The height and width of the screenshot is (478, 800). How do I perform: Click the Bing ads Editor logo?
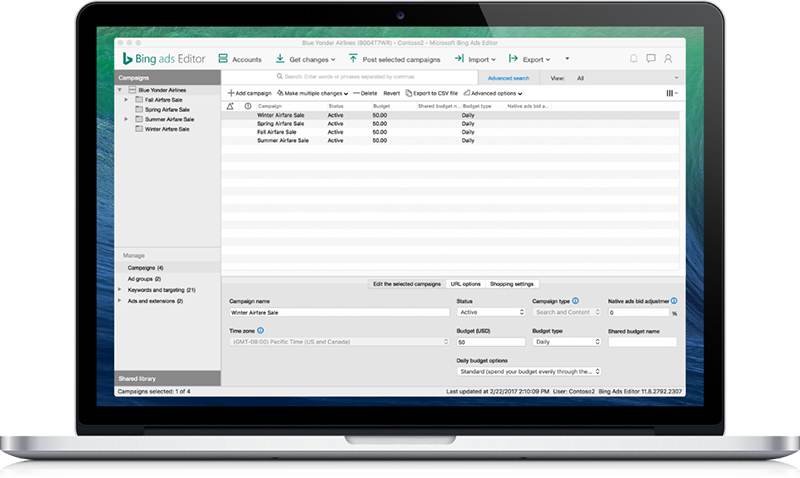coord(164,59)
